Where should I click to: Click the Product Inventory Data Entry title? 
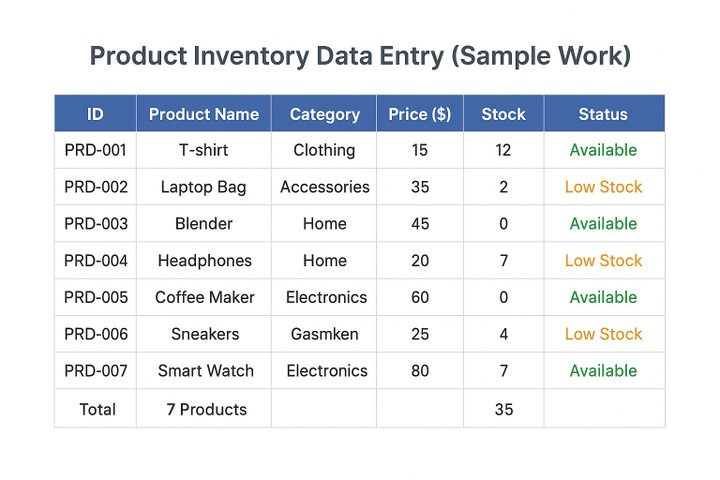click(360, 55)
